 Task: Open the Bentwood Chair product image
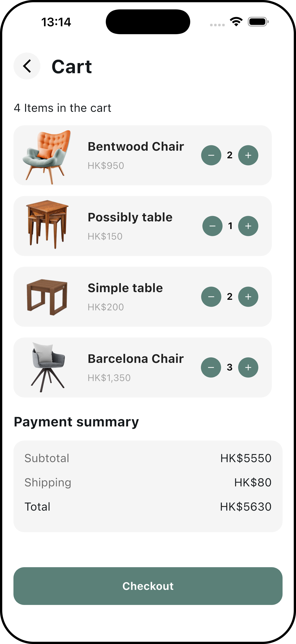tap(47, 157)
